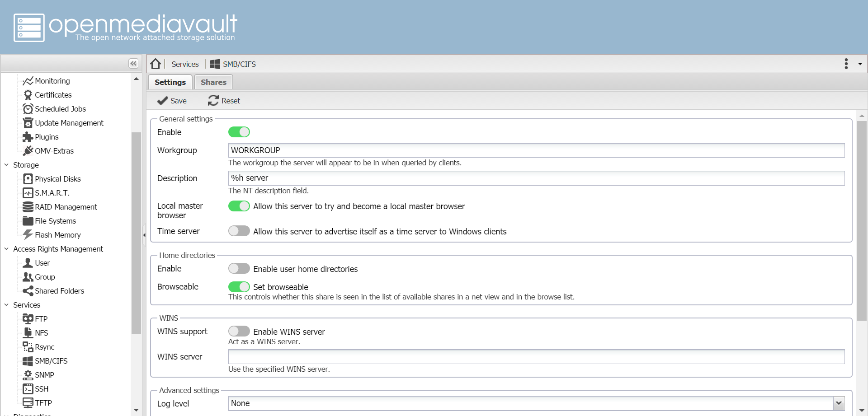Select OMV-Extras label in the tree
Screen dimensions: 868x416
coord(54,151)
